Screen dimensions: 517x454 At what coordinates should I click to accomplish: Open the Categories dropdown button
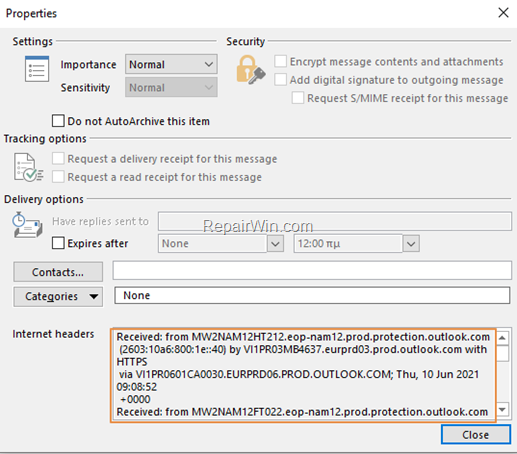(58, 296)
